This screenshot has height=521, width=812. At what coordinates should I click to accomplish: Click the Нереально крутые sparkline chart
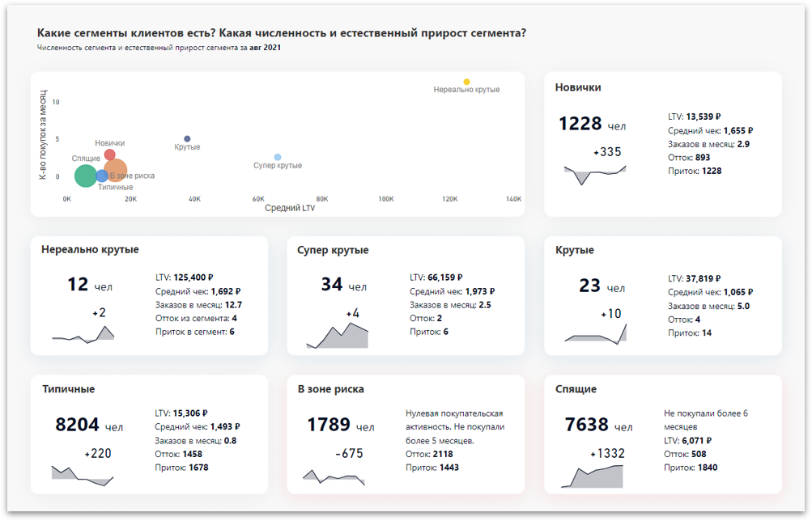click(x=83, y=334)
